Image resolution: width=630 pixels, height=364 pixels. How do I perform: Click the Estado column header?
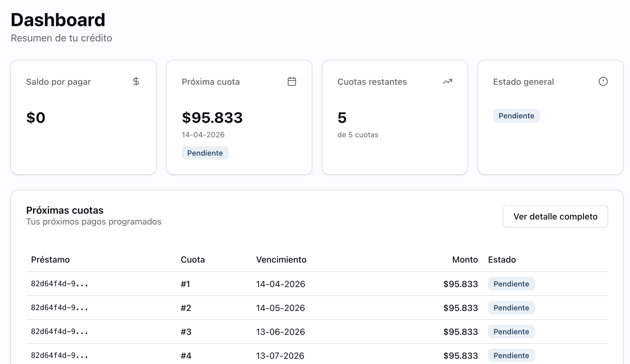tap(502, 260)
